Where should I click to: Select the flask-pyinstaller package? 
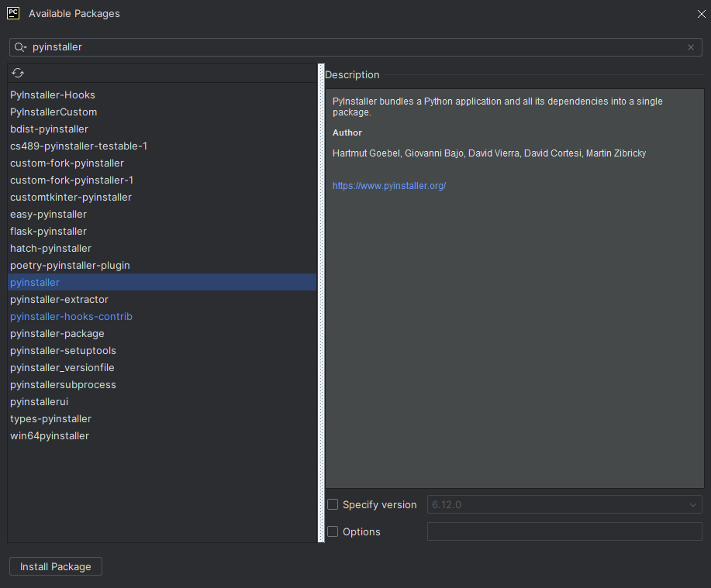162,231
